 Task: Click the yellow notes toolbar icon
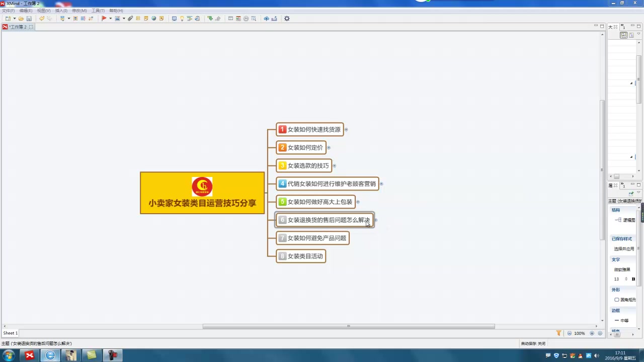tap(146, 19)
